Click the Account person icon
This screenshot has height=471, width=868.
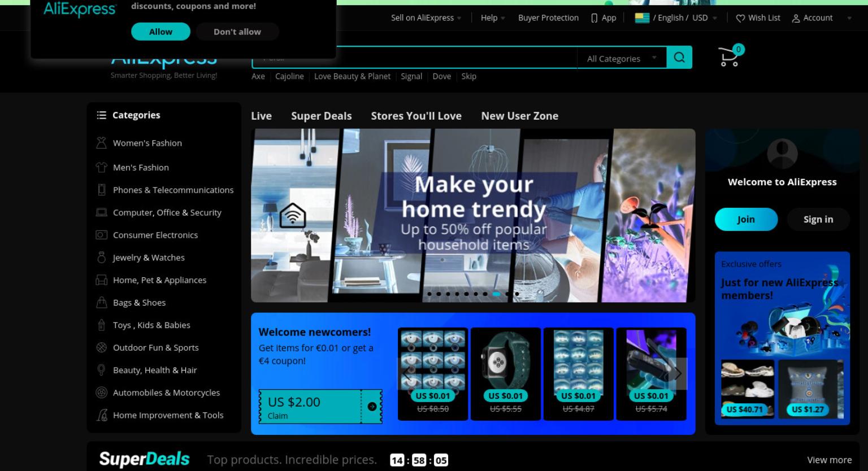[796, 18]
